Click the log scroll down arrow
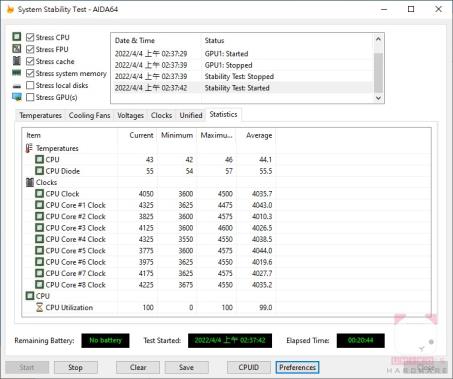The height and width of the screenshot is (379, 453). 378,98
